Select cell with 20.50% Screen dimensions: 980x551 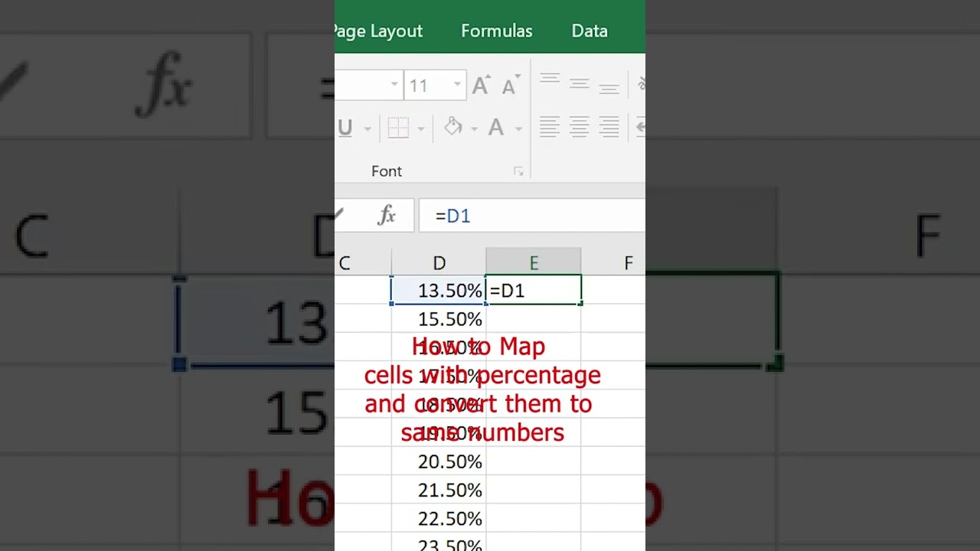[x=439, y=461]
